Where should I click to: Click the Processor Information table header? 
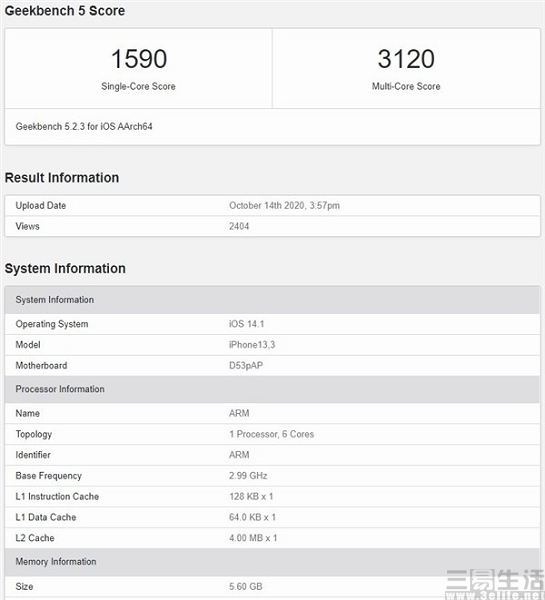coord(272,389)
